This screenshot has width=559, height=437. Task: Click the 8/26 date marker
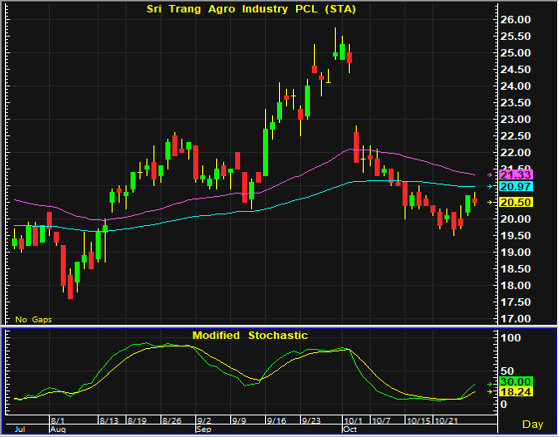click(x=172, y=421)
